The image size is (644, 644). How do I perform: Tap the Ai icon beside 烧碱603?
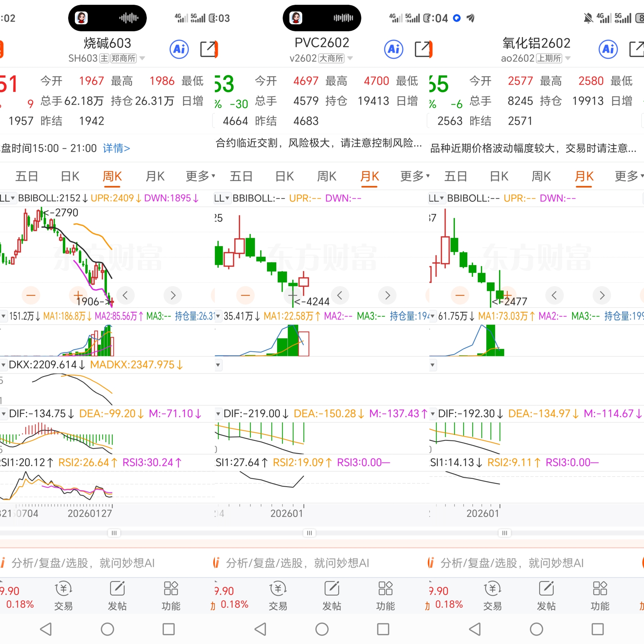tap(179, 49)
